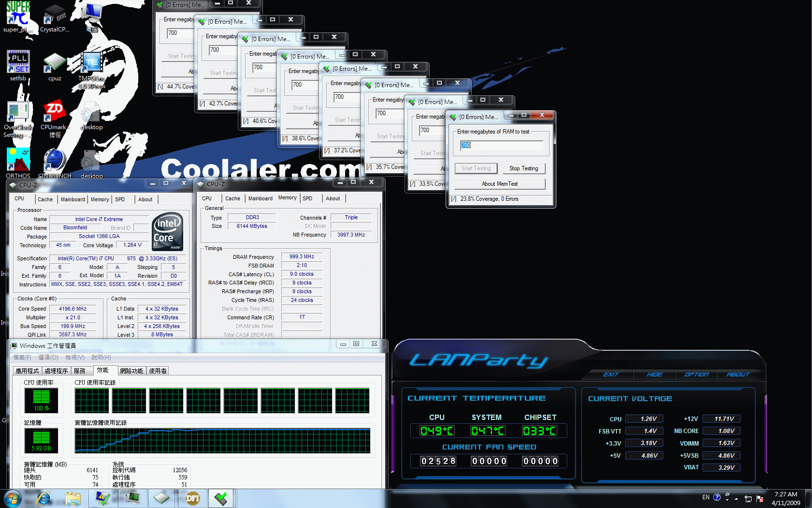Screen dimensions: 812x508
Task: Click the help icon in system tray
Action: tap(717, 497)
